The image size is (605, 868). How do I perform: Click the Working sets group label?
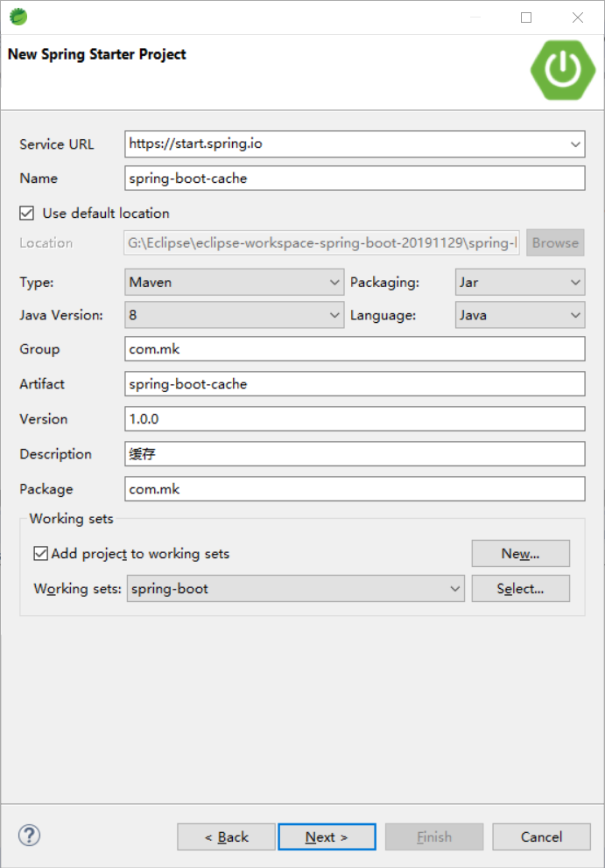tap(72, 519)
